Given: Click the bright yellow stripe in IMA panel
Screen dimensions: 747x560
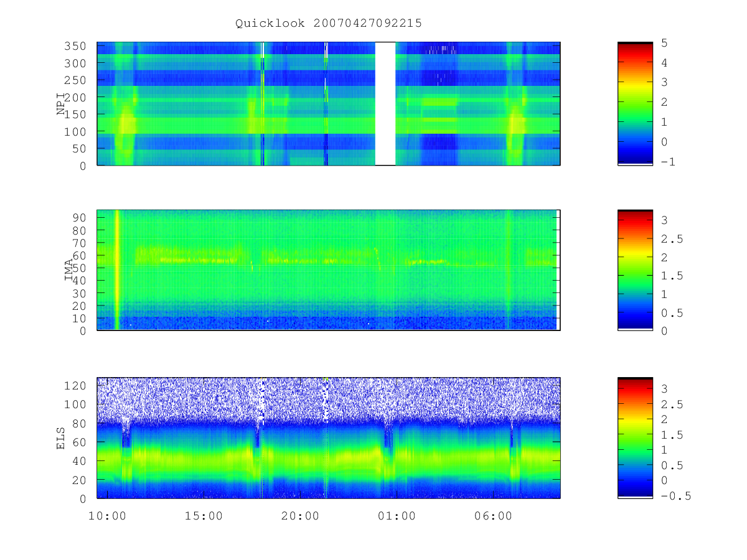Looking at the screenshot, I should click(x=117, y=270).
